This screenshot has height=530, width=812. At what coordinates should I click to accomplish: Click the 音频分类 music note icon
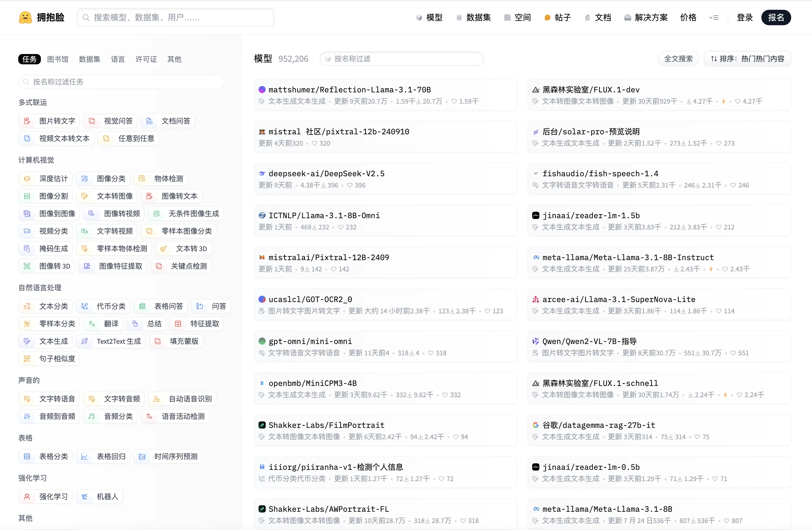click(x=92, y=416)
